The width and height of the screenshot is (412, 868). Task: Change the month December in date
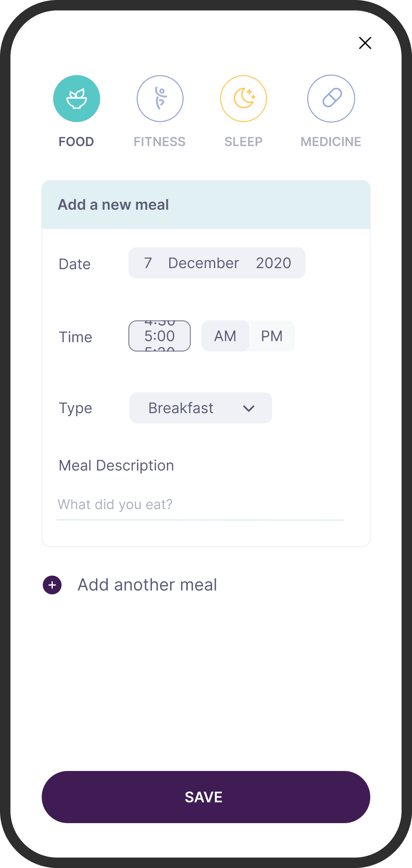click(204, 263)
